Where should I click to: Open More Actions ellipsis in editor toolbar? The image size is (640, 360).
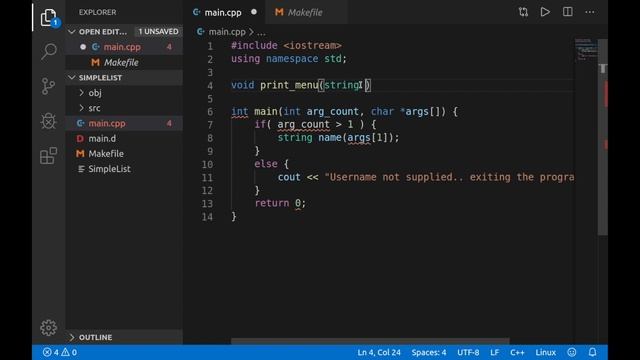pyautogui.click(x=590, y=12)
